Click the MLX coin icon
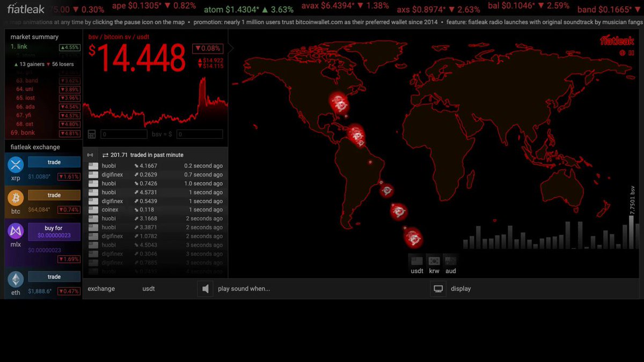Screen dimensions: 644x362 click(16, 231)
